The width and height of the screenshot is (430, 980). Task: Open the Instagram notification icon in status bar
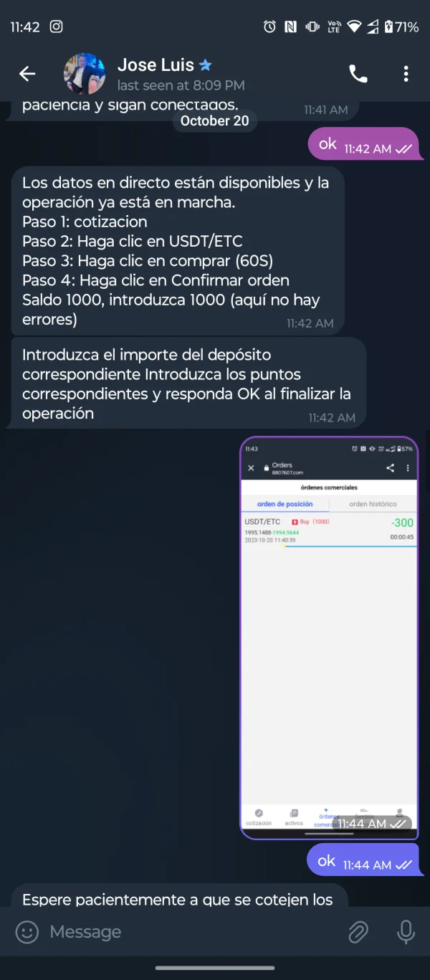click(56, 27)
